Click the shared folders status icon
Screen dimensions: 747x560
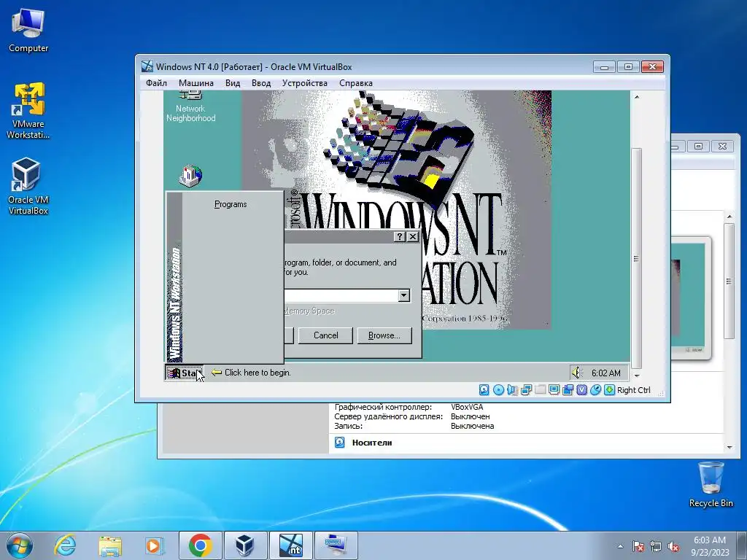[x=568, y=390]
